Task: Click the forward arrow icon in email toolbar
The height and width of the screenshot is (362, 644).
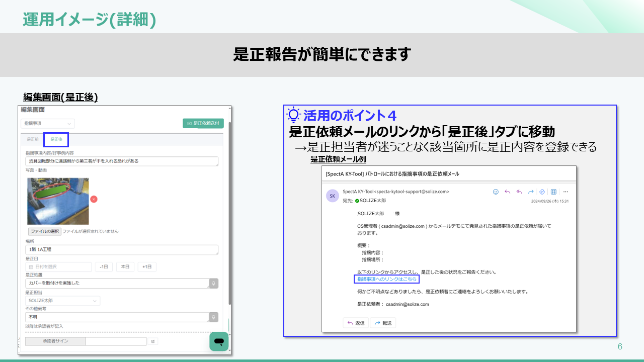Action: click(530, 192)
